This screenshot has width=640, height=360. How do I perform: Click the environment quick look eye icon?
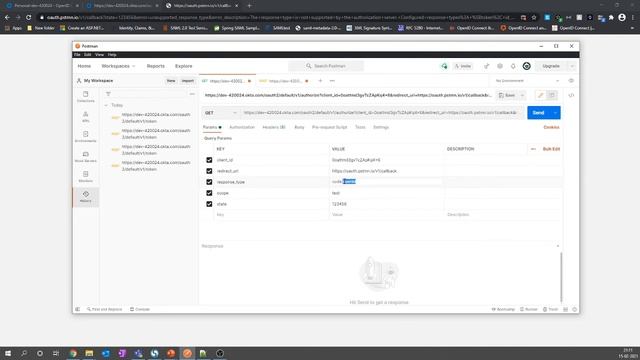tap(571, 81)
